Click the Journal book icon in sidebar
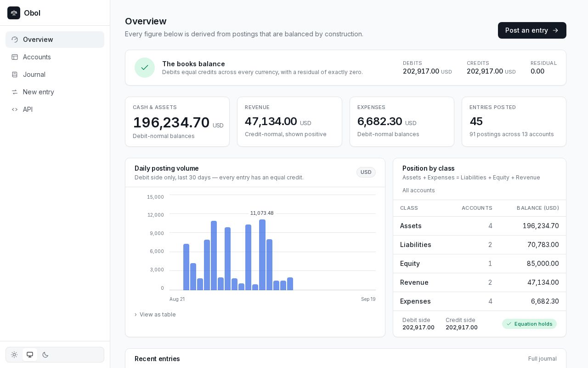The height and width of the screenshot is (368, 588). coord(15,75)
